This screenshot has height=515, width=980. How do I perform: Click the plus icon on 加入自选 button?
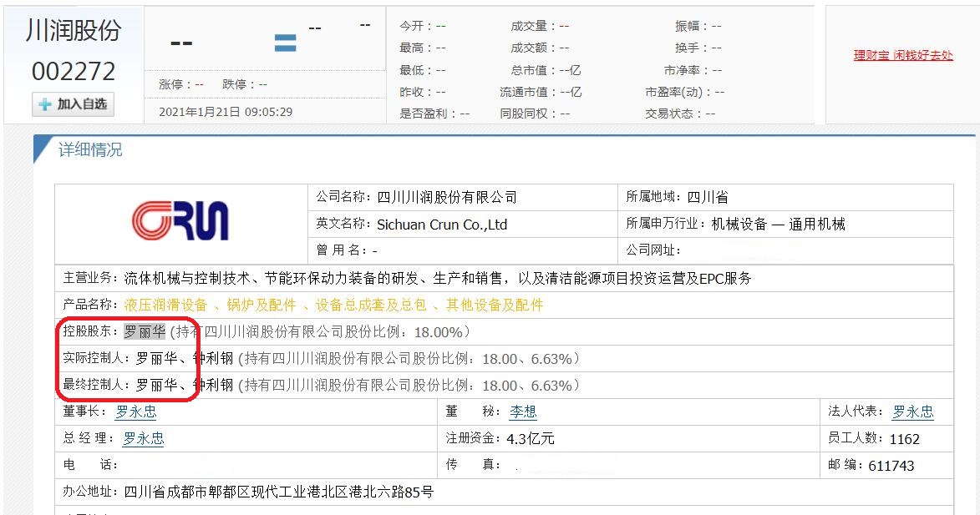45,104
